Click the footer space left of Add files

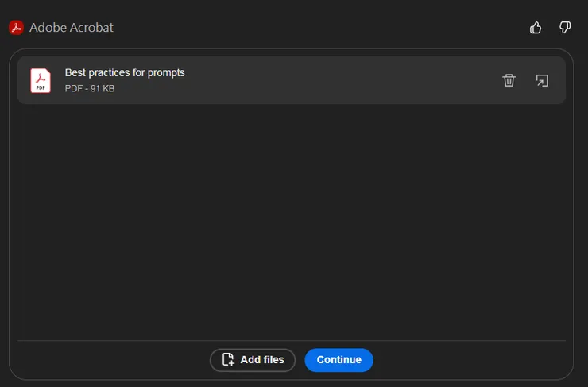click(111, 360)
